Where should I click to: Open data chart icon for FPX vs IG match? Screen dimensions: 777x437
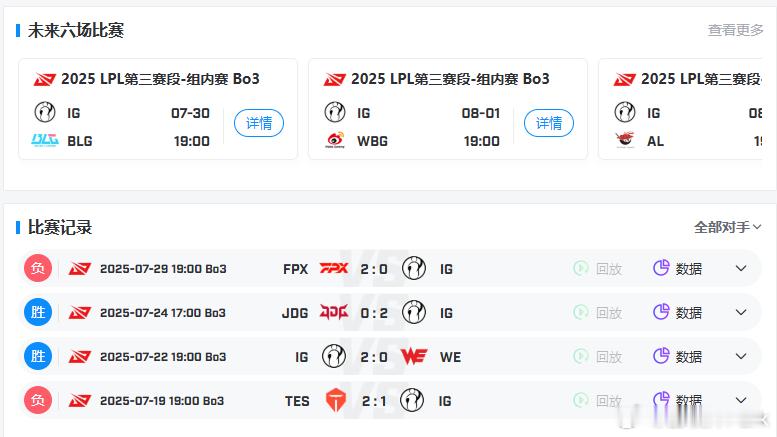(x=661, y=268)
